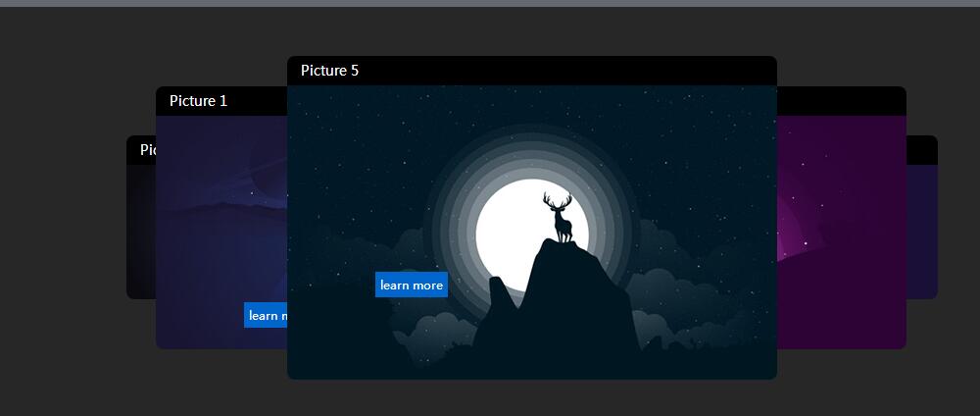Click the small rock spire left of the cliff
Screen dimensions: 980x416
(500, 294)
